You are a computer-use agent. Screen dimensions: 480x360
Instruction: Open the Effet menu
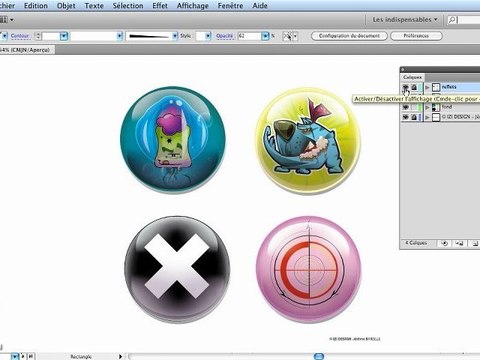160,6
